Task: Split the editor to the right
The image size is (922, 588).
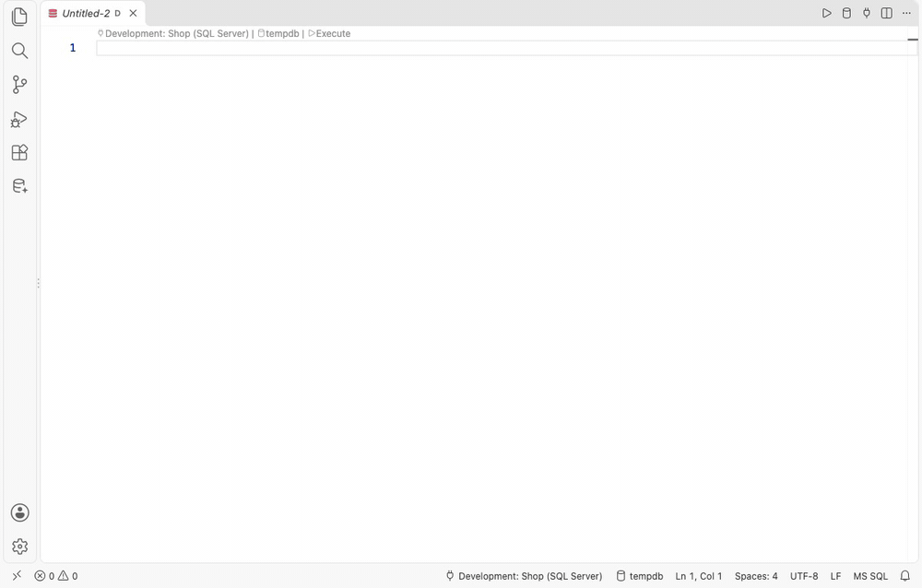Action: coord(886,13)
